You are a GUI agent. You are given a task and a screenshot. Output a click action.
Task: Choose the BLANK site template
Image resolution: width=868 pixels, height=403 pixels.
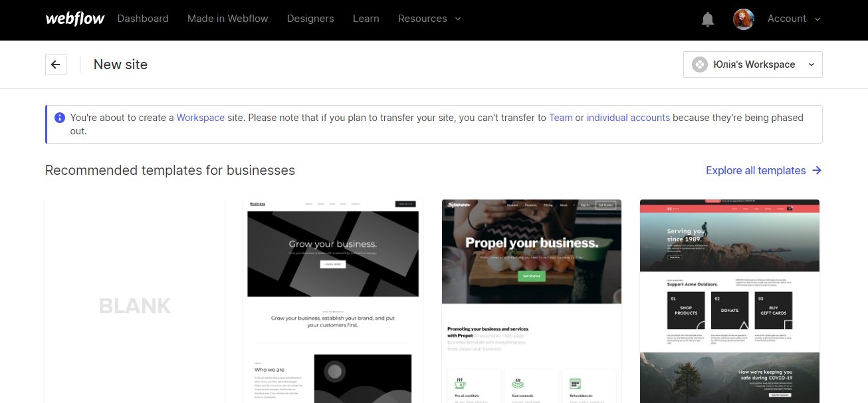(x=135, y=305)
